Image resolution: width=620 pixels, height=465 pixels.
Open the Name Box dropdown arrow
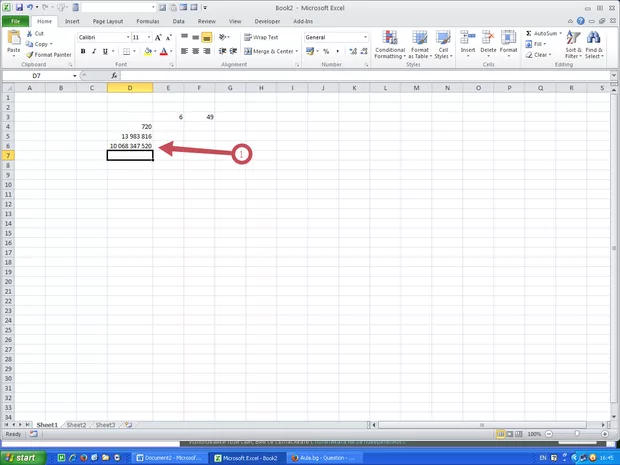click(x=73, y=76)
